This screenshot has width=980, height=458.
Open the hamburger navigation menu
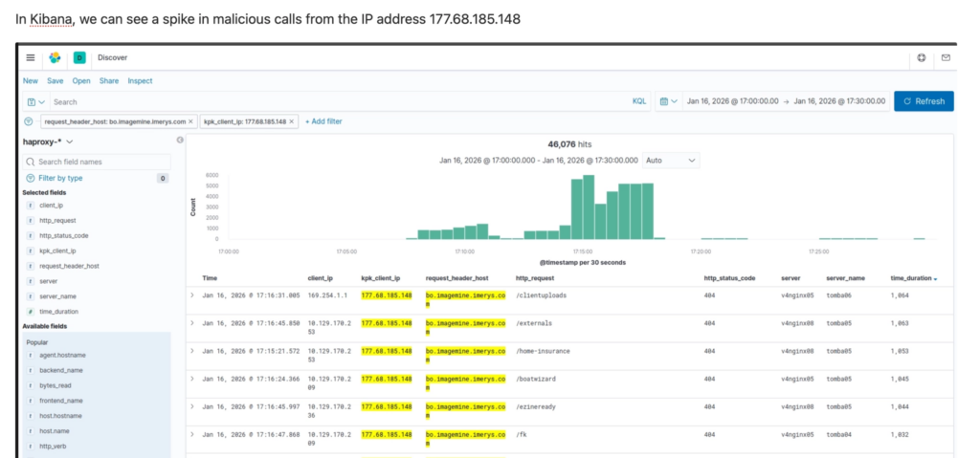click(x=31, y=57)
